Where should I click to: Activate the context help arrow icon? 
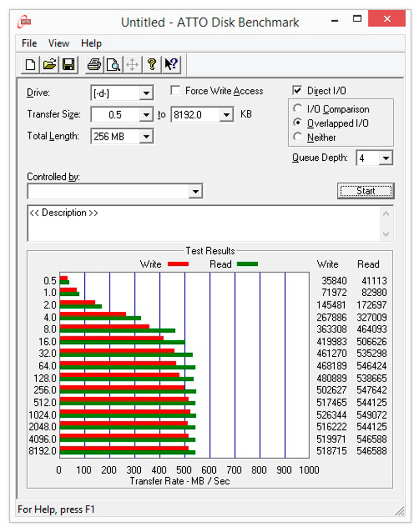pos(170,65)
